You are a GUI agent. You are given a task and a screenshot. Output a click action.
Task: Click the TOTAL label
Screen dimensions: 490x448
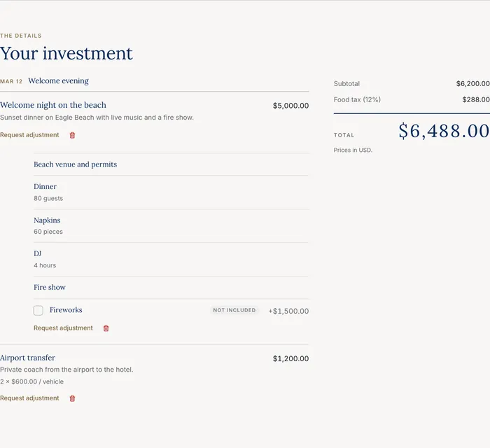point(344,135)
